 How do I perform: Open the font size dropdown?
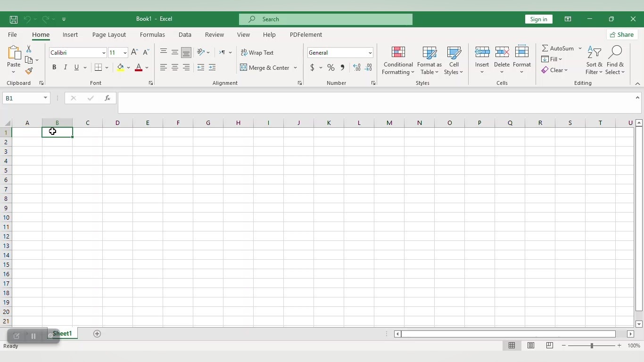125,53
